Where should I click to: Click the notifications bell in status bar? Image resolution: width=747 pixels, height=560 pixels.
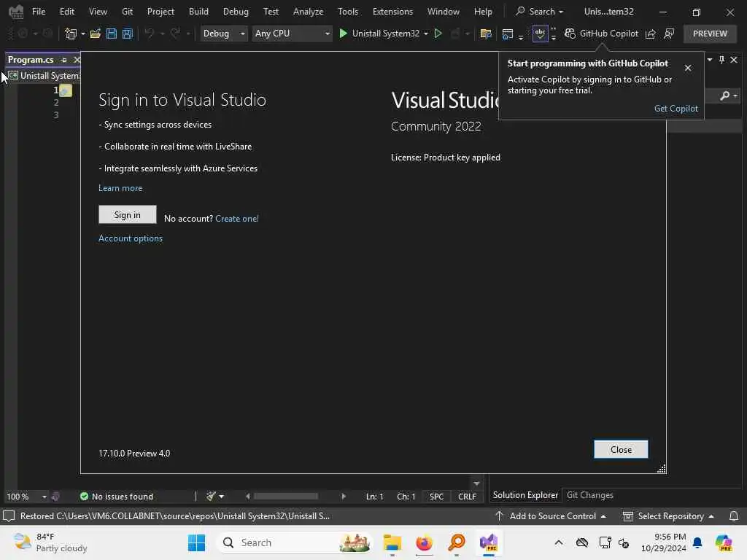click(734, 516)
